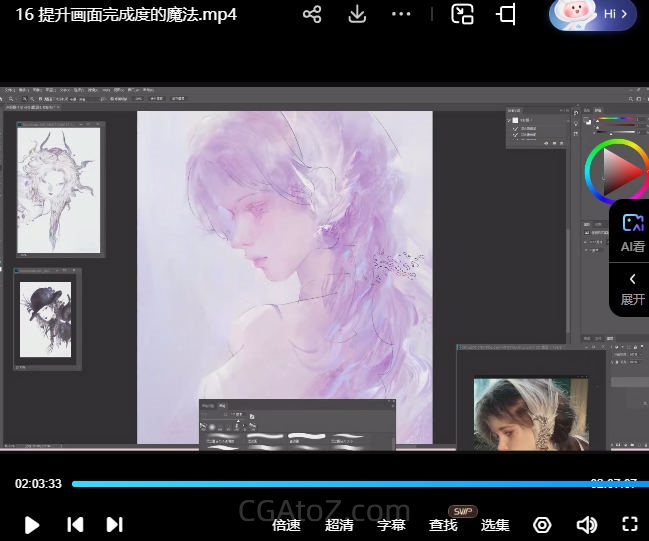649x541 pixels.
Task: Open the 超清 video quality menu
Action: (339, 524)
